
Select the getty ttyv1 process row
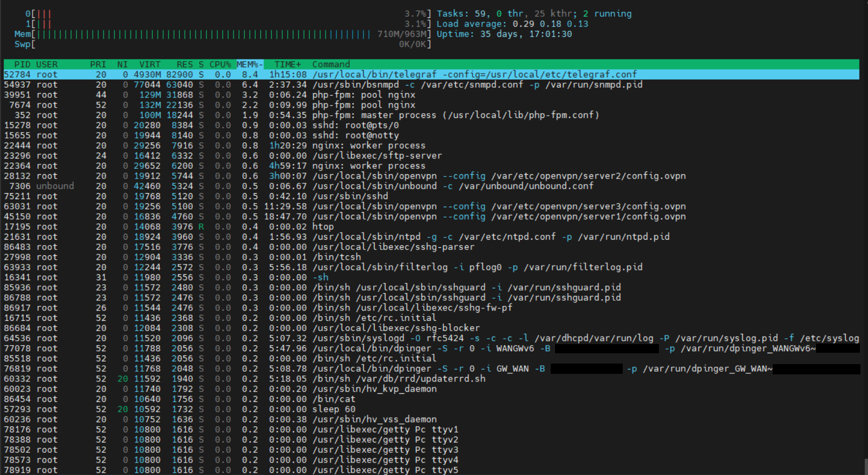[431, 430]
